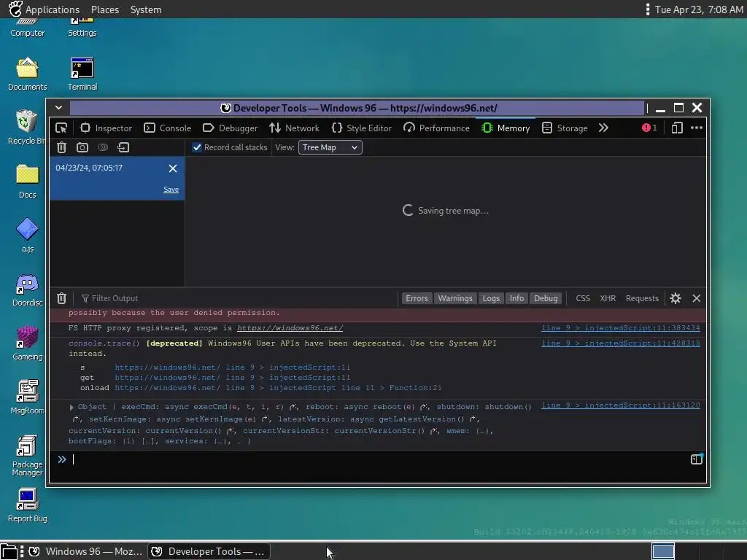Open Report Bug desktop shortcut

click(27, 505)
